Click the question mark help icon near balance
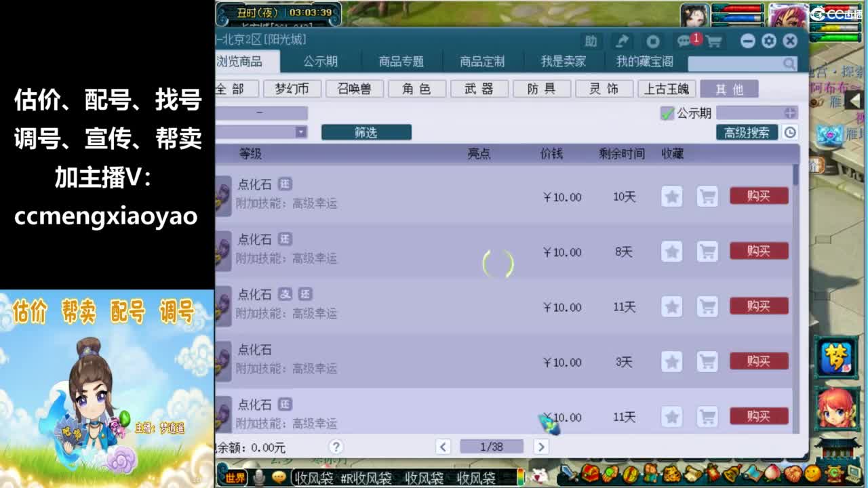This screenshot has width=868, height=488. click(x=336, y=447)
